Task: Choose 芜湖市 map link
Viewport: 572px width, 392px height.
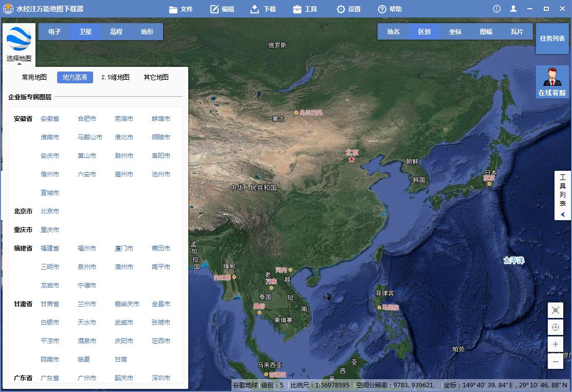Action: click(x=123, y=119)
